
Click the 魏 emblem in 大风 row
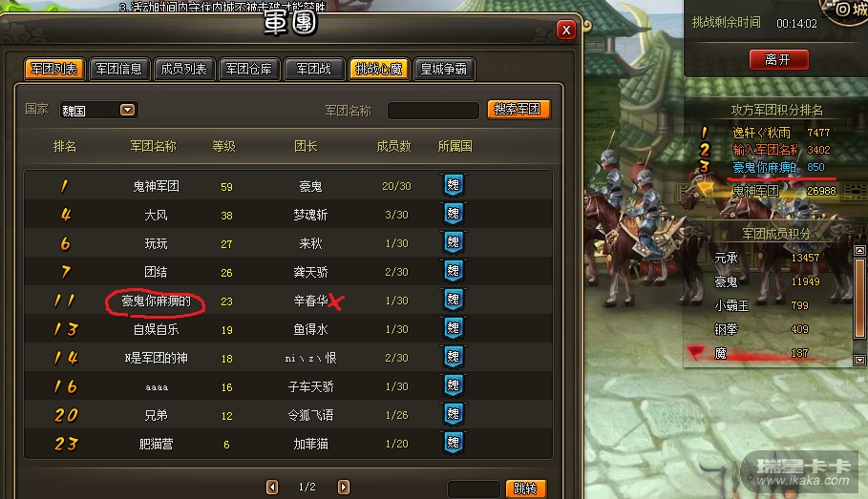click(454, 214)
